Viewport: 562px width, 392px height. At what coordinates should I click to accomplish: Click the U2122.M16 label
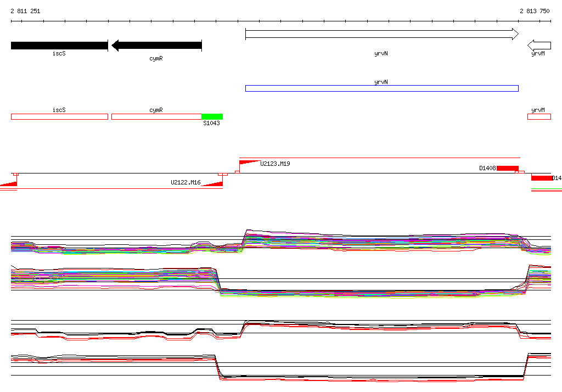tap(186, 182)
